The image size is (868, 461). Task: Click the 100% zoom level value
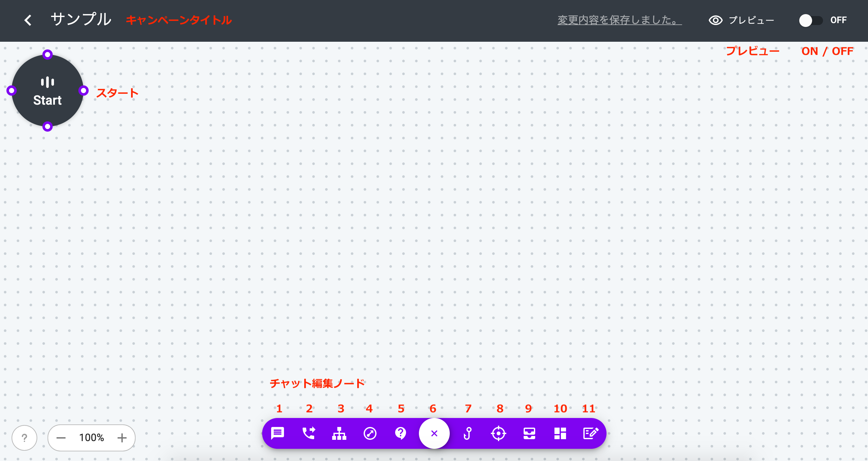91,438
